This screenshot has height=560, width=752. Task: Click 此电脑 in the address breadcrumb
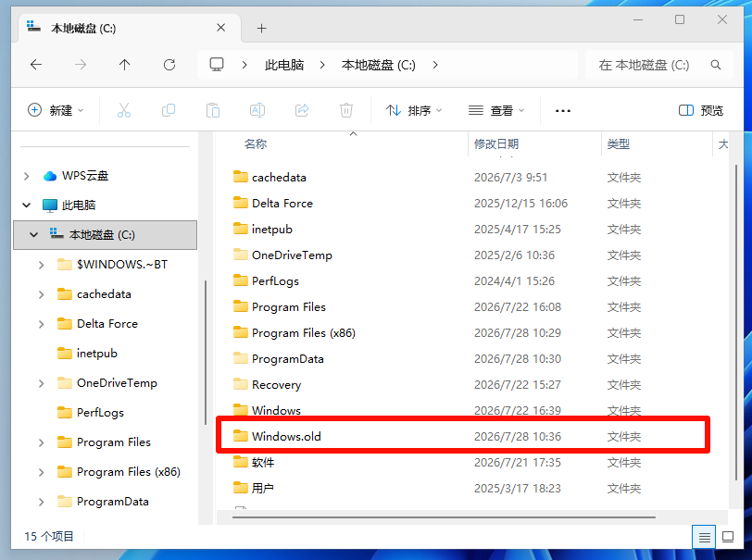point(284,65)
